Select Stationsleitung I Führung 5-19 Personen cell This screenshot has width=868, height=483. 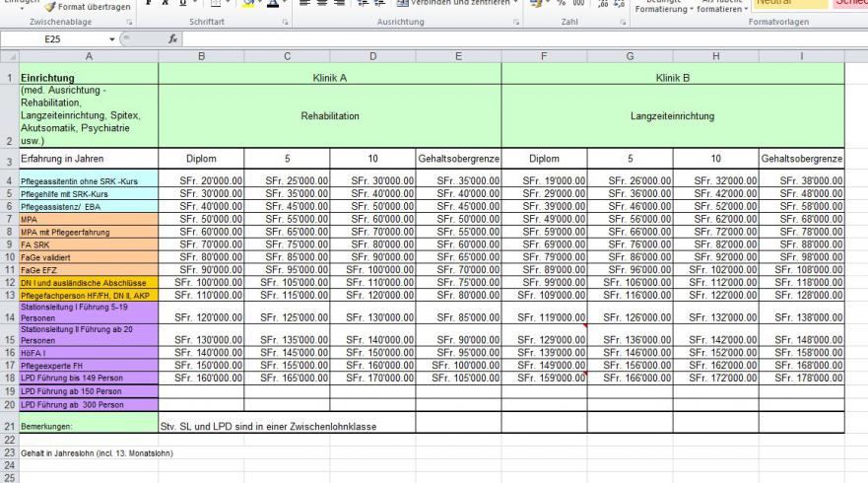(89, 312)
